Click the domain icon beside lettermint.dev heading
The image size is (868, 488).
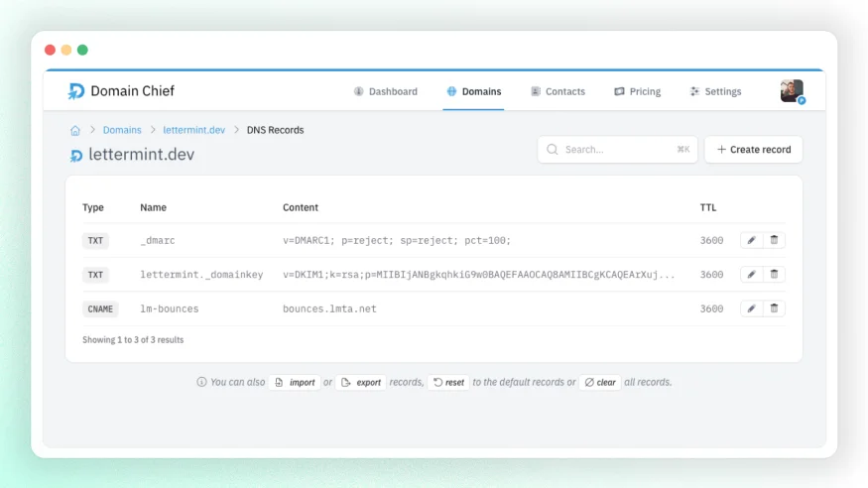[x=75, y=156]
